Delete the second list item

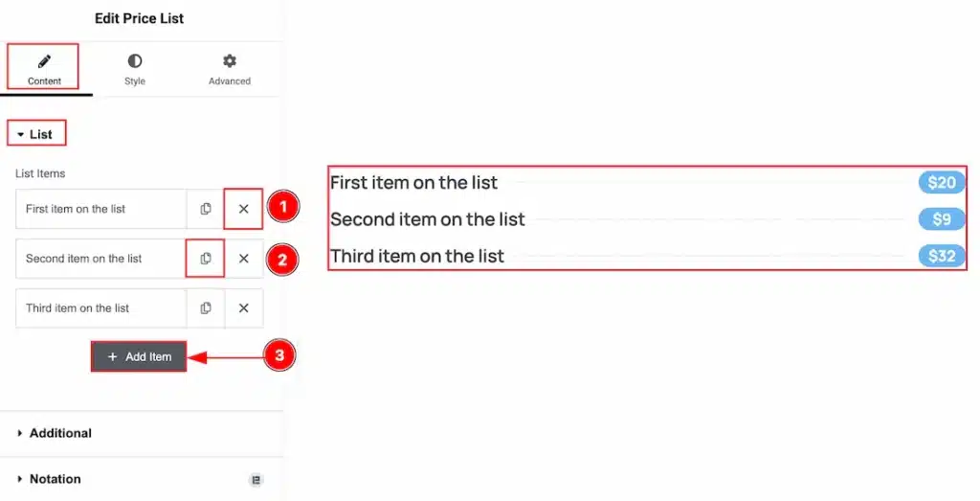(244, 259)
